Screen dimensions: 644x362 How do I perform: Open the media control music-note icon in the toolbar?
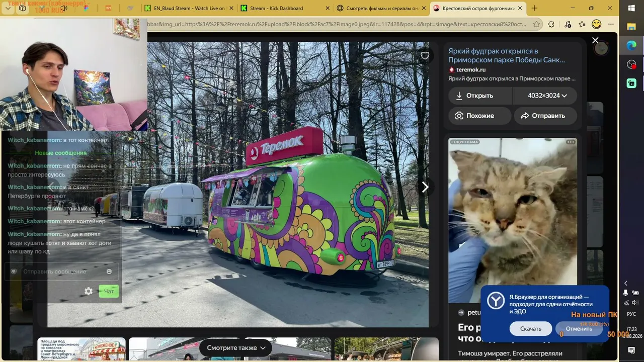568,24
